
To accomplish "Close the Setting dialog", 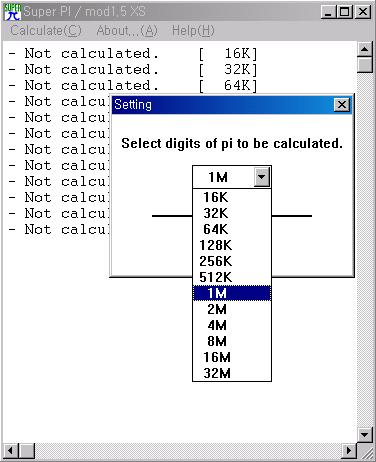I will coord(342,105).
